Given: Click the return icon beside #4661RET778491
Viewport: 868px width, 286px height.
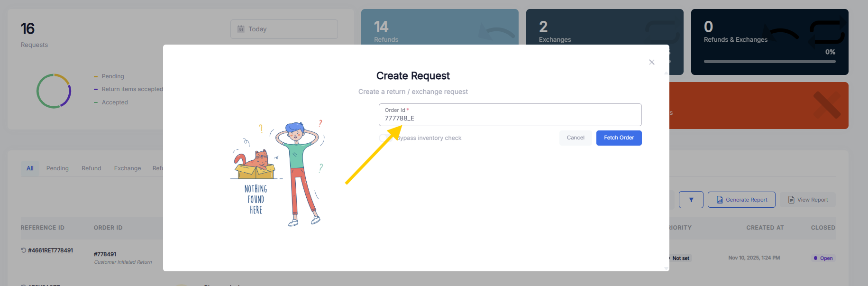Looking at the screenshot, I should [23, 250].
